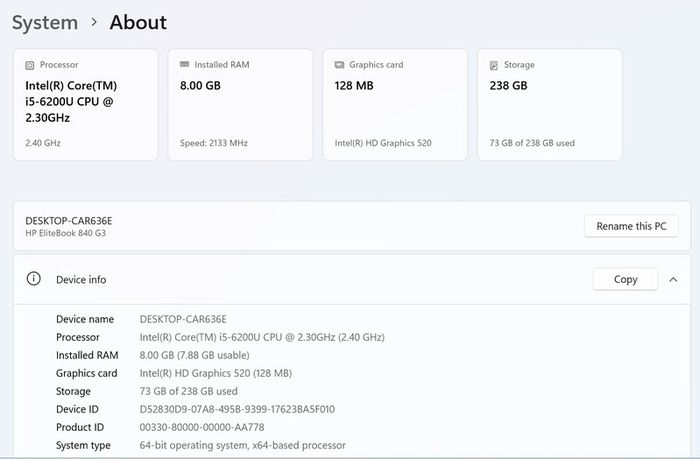Click the Installed RAM memory icon
The width and height of the screenshot is (700, 459).
coord(184,65)
